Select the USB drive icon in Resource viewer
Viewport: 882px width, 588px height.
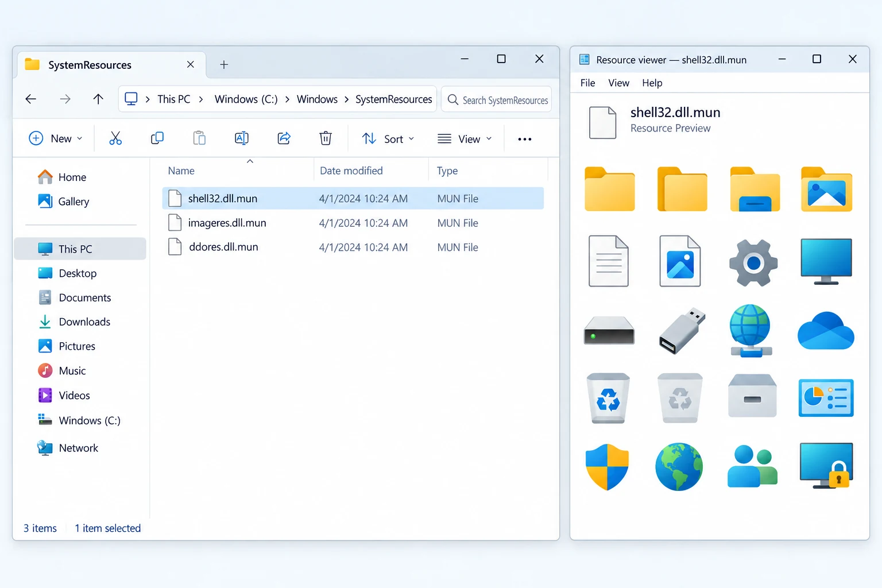[682, 331]
